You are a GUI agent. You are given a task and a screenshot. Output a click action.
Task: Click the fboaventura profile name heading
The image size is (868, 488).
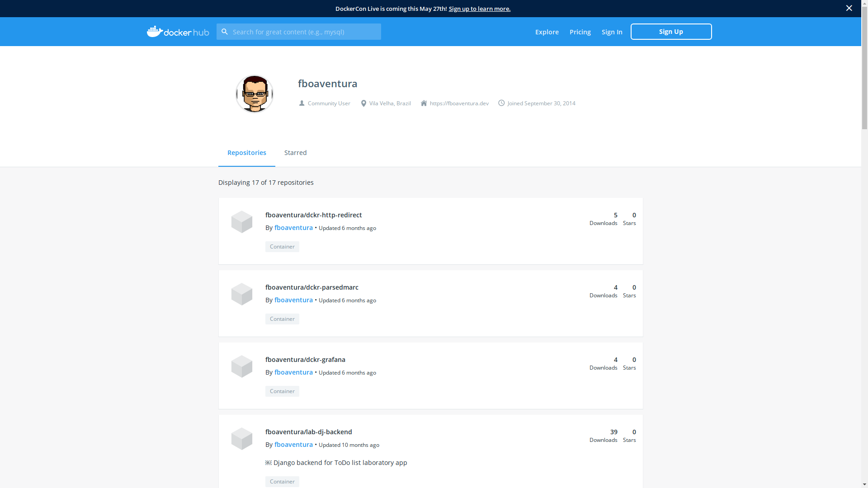click(x=328, y=84)
